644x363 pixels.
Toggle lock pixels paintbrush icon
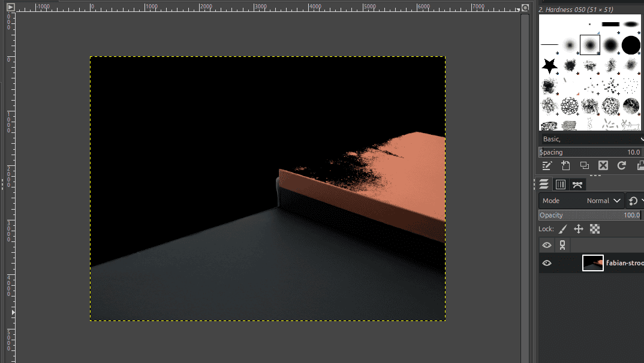click(x=562, y=229)
